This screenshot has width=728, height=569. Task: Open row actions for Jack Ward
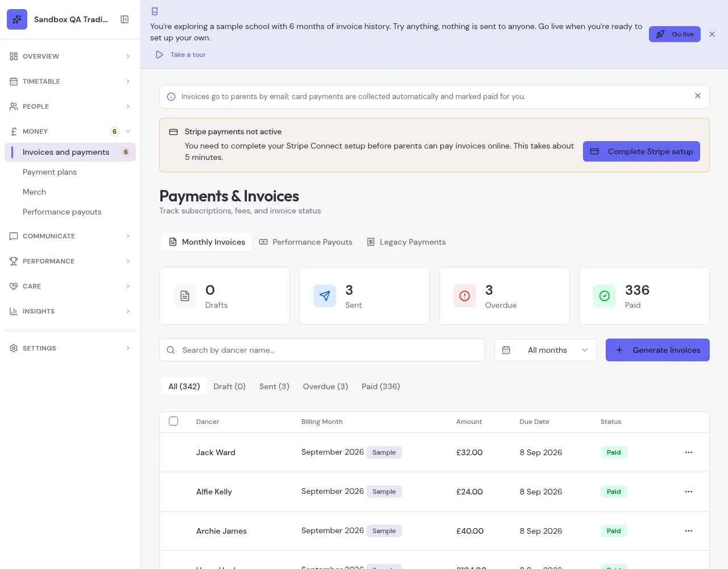[x=689, y=452]
